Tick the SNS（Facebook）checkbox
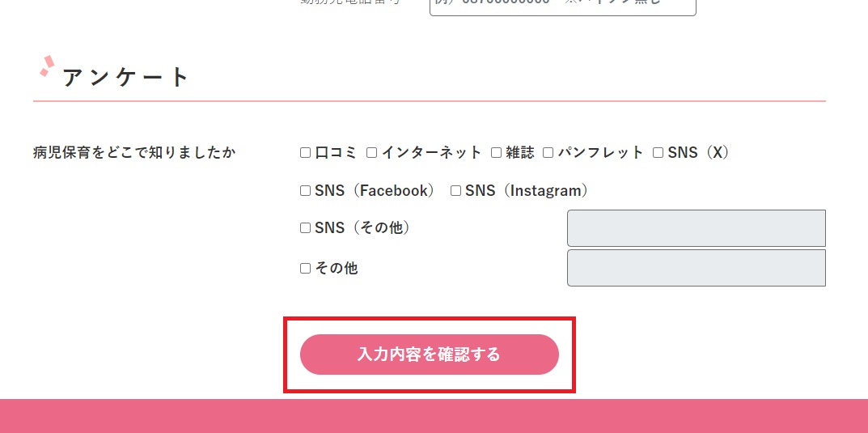 tap(305, 191)
